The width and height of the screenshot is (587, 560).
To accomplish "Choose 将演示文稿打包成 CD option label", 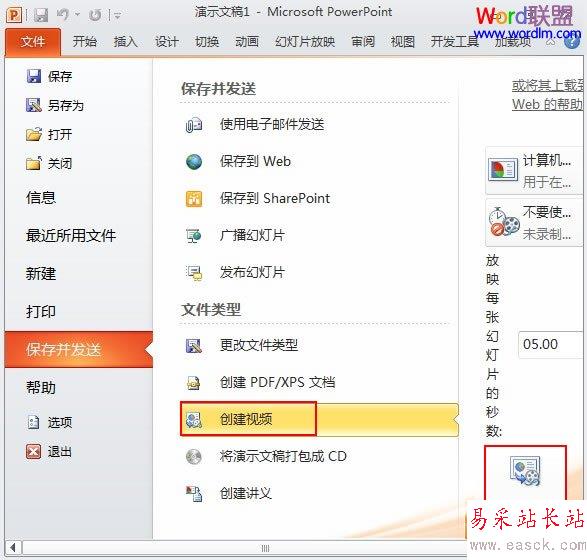I will point(283,456).
